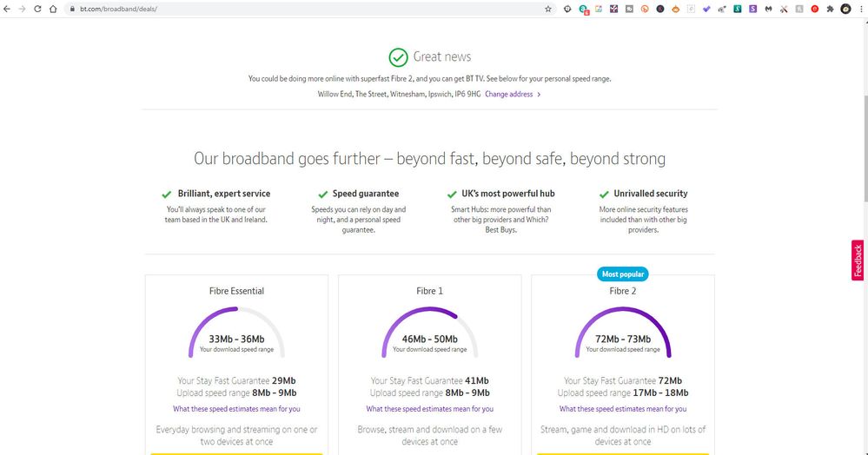Open the browser home page
Viewport: 868px width, 455px height.
pyautogui.click(x=52, y=9)
